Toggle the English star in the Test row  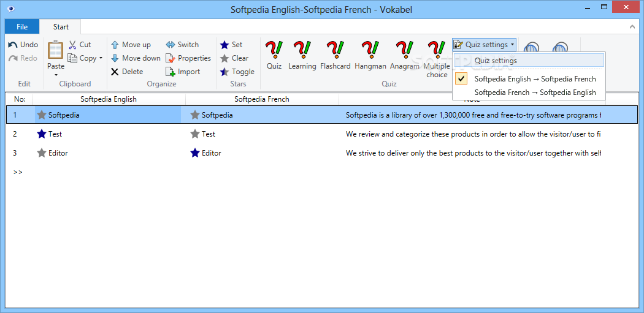tap(42, 134)
